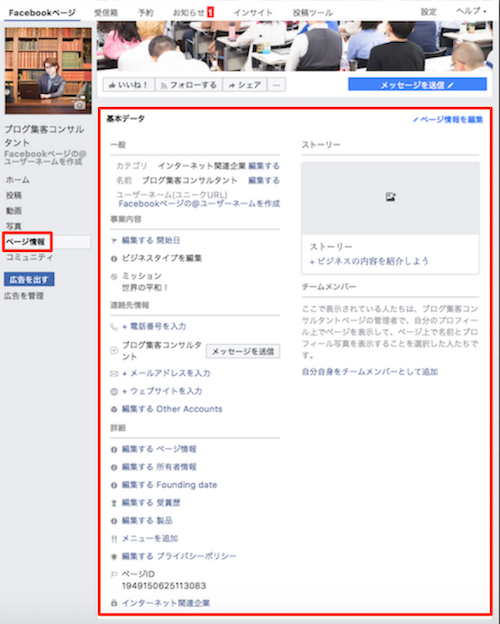Click the small gray メッセージを送信 button
This screenshot has width=500, height=624.
point(243,351)
